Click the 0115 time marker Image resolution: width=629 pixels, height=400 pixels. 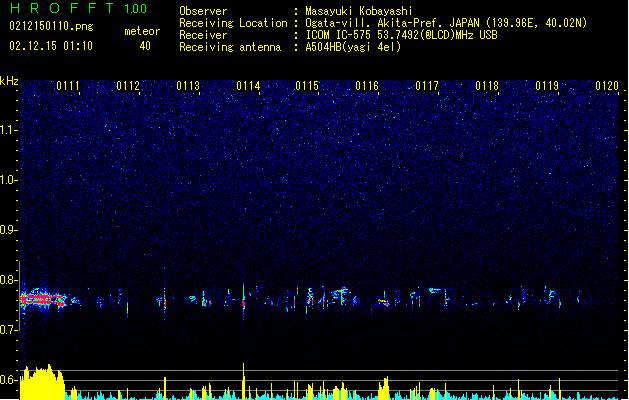click(307, 86)
